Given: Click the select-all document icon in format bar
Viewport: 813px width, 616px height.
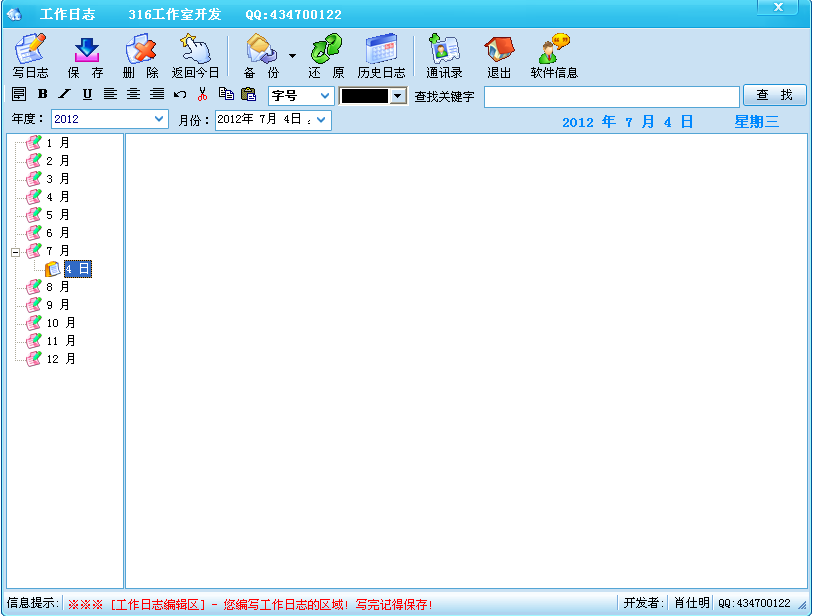Looking at the screenshot, I should 19,94.
